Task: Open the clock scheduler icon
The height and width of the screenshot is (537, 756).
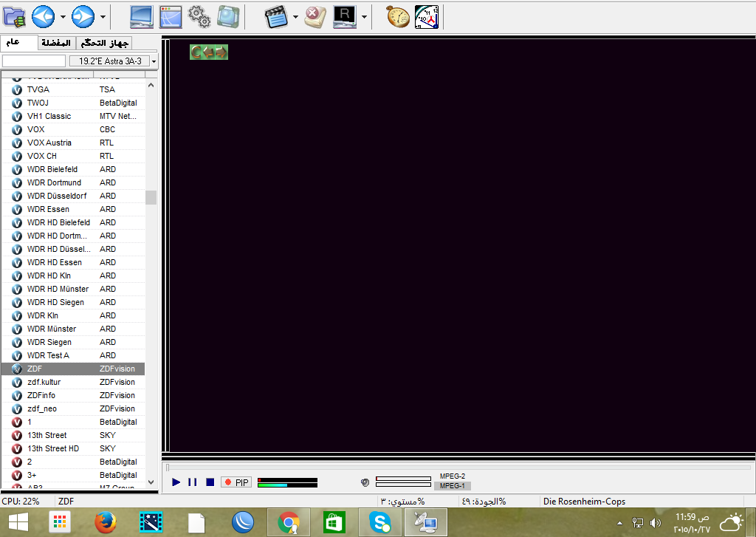Action: 427,18
